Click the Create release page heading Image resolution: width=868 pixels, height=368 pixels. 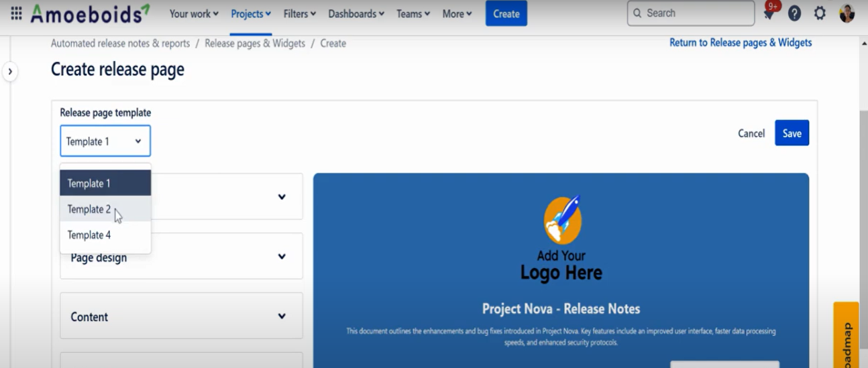[117, 70]
